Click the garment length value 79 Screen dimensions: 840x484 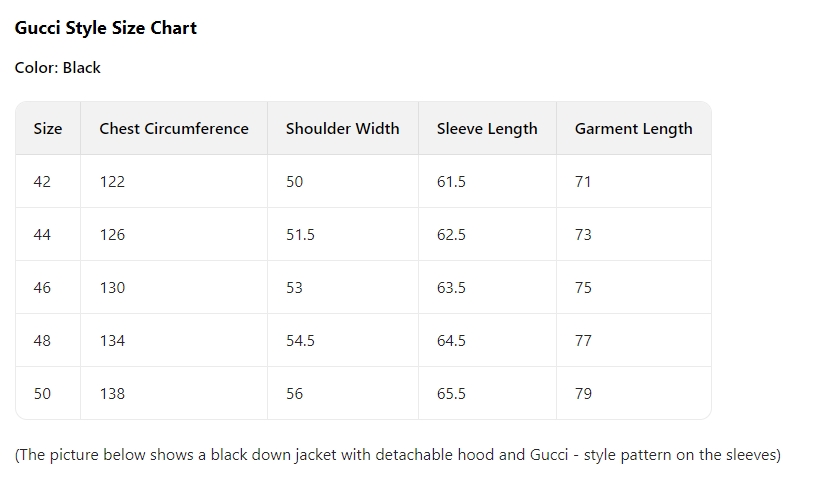pyautogui.click(x=583, y=394)
